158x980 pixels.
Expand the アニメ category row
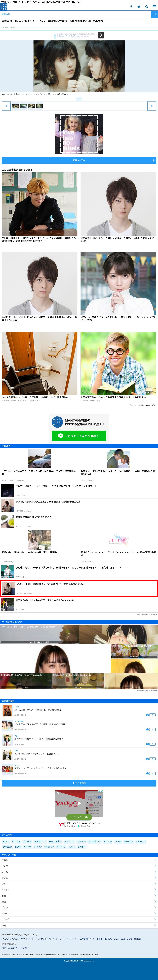79,859
